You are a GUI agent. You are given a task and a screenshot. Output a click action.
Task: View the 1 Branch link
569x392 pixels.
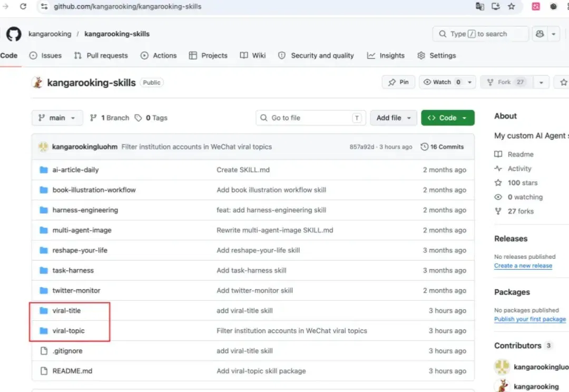110,117
